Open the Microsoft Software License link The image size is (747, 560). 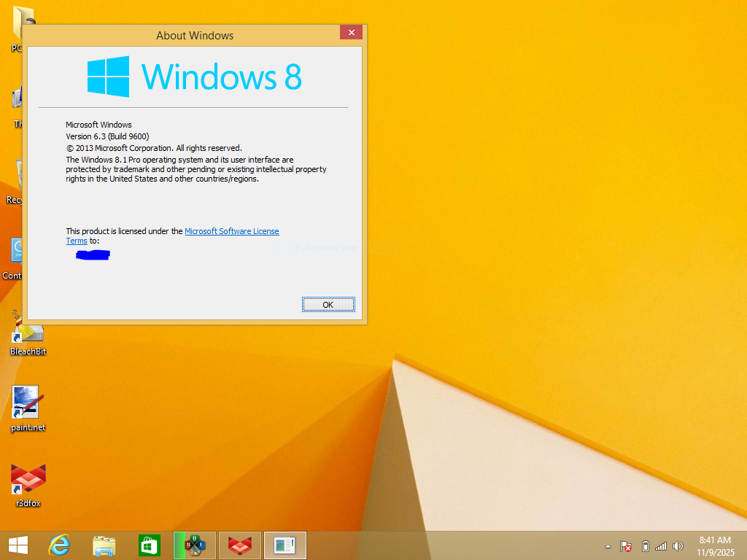click(x=232, y=231)
